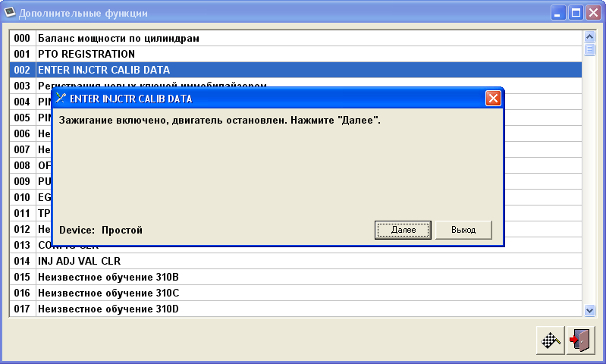Click the exit door icon

(581, 340)
